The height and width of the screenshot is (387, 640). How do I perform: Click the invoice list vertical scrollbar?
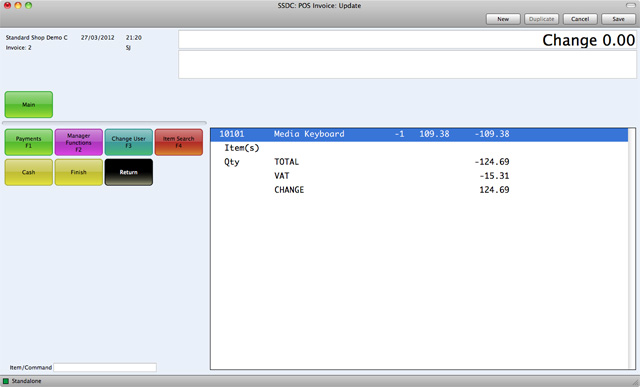[x=632, y=249]
